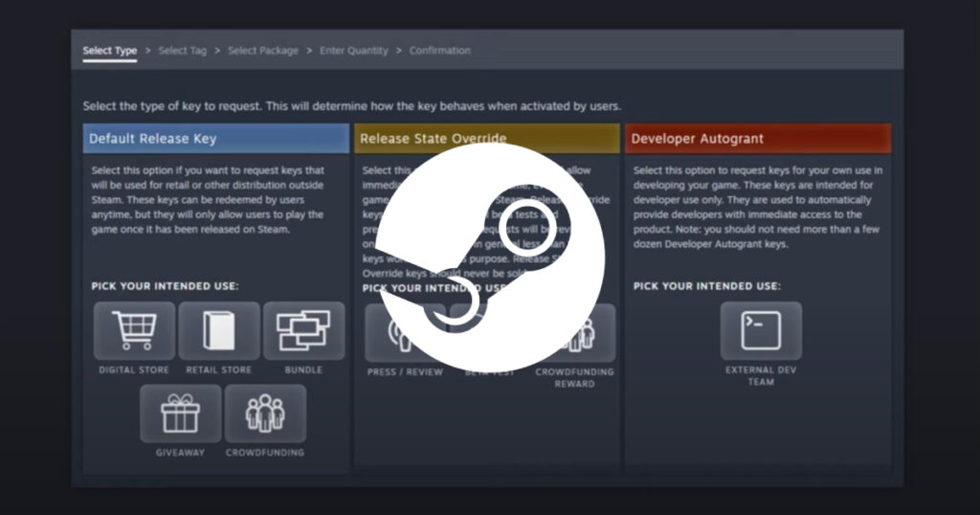Choose the External Dev Team terminal icon
The height and width of the screenshot is (515, 980).
click(x=761, y=330)
